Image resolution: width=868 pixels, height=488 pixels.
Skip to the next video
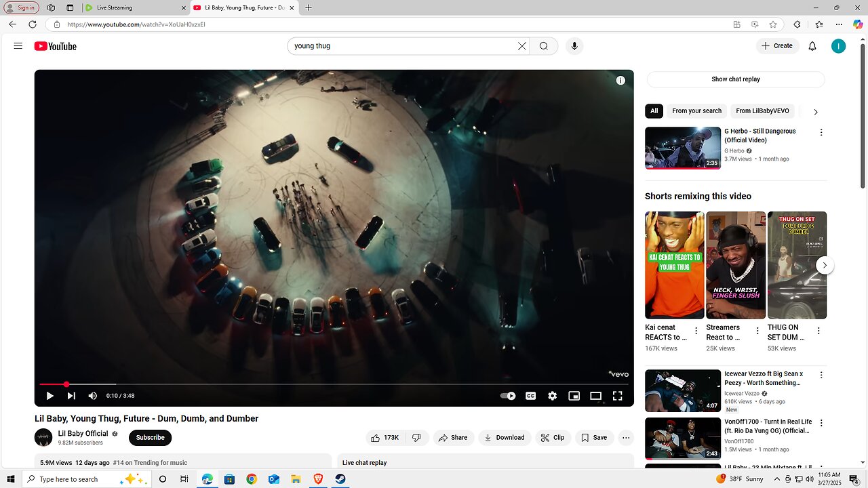[x=71, y=396]
